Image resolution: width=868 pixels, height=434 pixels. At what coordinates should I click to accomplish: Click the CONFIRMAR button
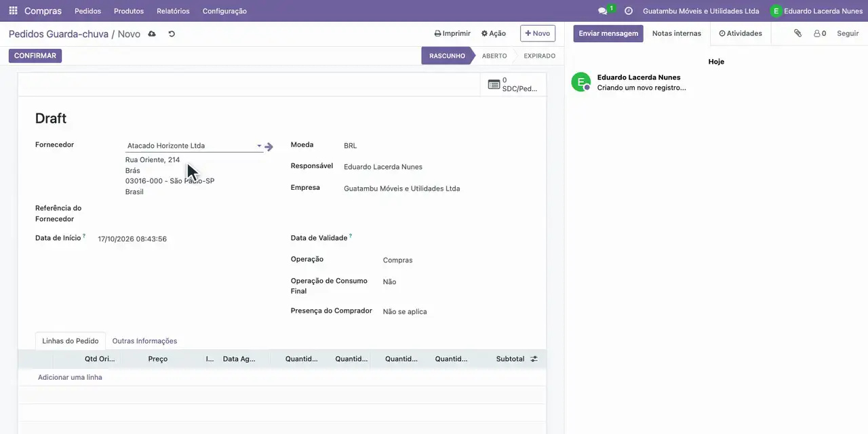(35, 56)
